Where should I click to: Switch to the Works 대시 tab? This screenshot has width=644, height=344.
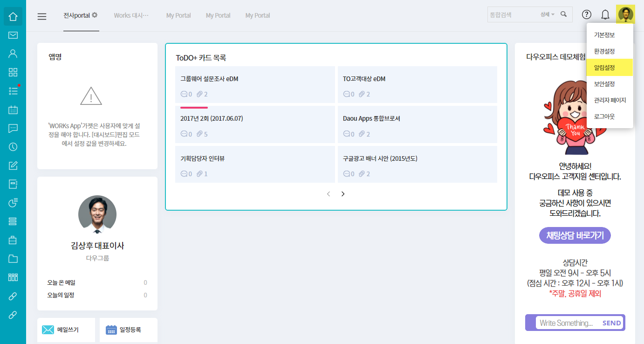coord(131,15)
